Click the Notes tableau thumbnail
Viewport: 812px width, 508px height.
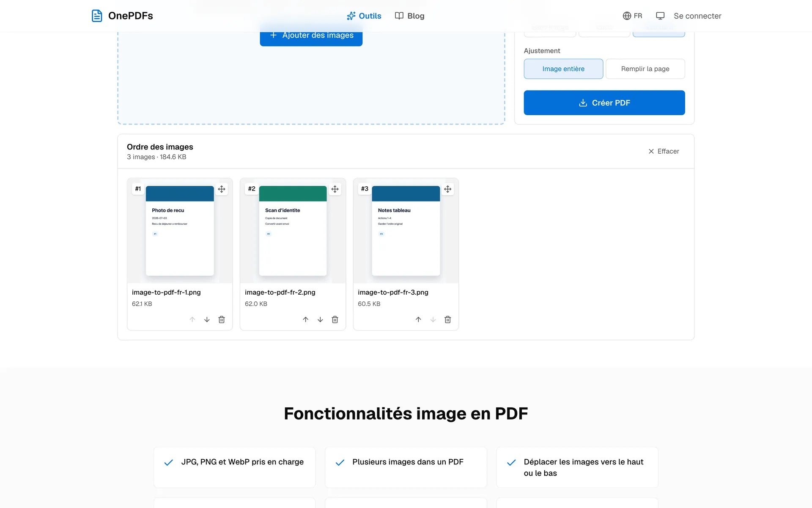[x=406, y=231]
